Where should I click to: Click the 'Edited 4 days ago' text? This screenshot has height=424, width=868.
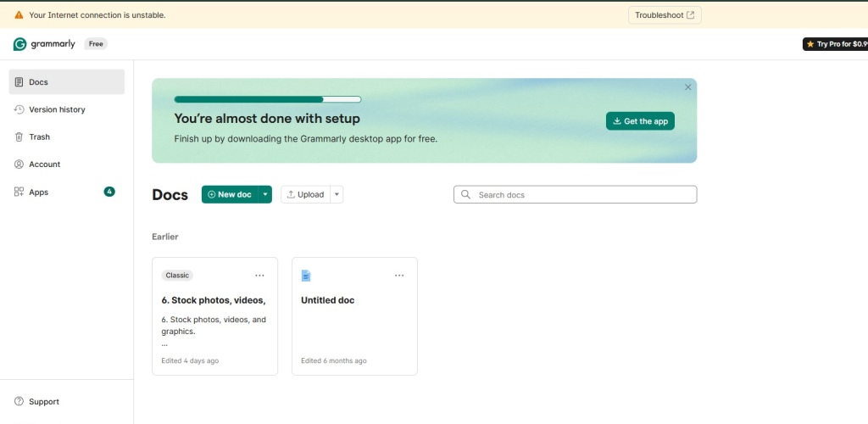(x=190, y=360)
